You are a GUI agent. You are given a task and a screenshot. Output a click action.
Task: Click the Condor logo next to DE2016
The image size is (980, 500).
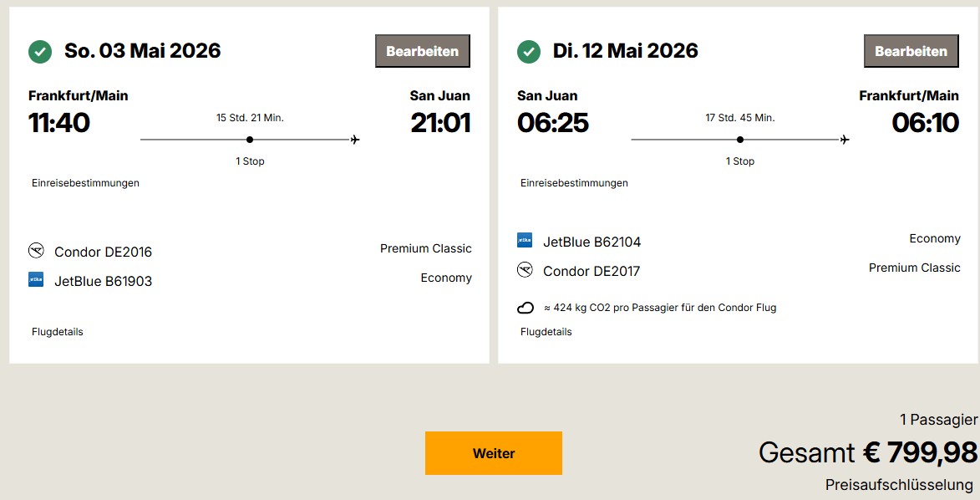36,251
